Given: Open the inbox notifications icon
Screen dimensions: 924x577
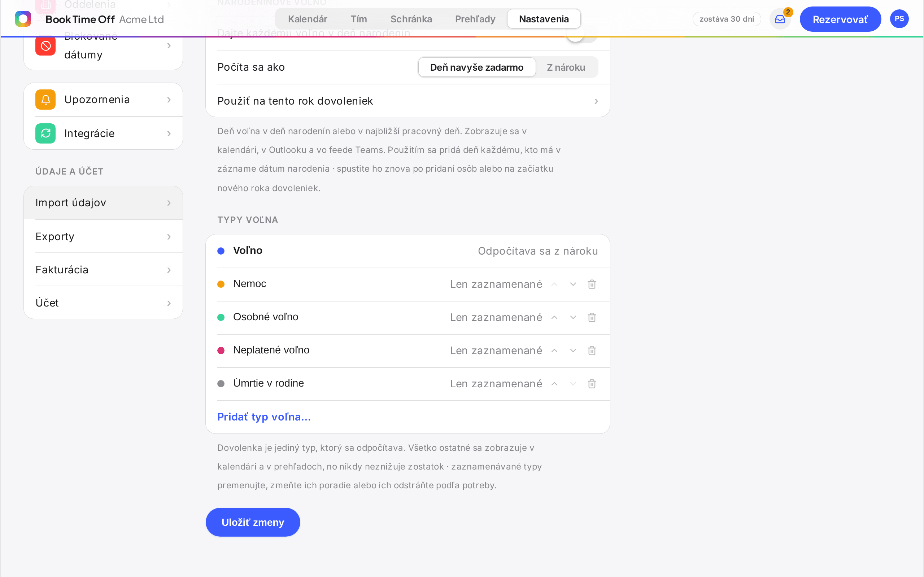Looking at the screenshot, I should tap(780, 19).
